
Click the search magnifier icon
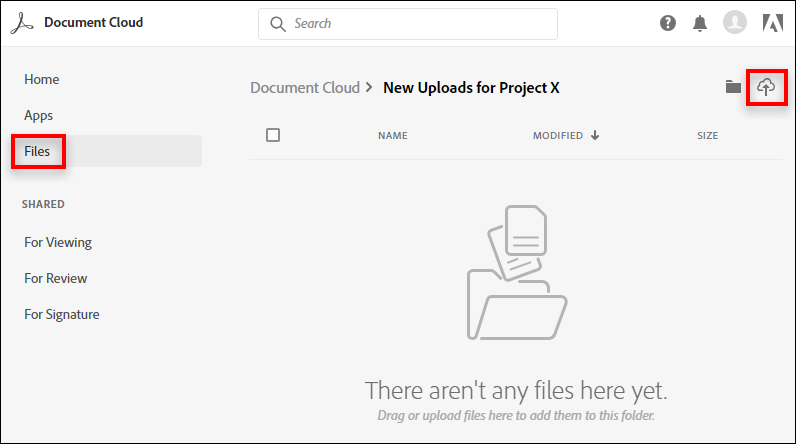coord(277,23)
